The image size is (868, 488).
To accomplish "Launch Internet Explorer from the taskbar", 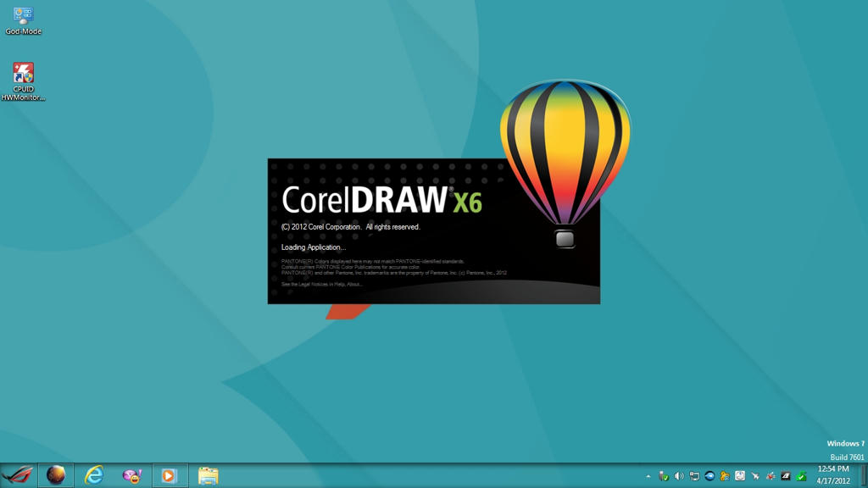I will tap(94, 475).
